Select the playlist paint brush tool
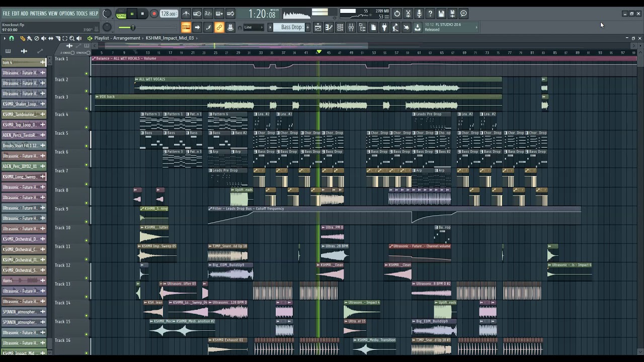 point(29,38)
